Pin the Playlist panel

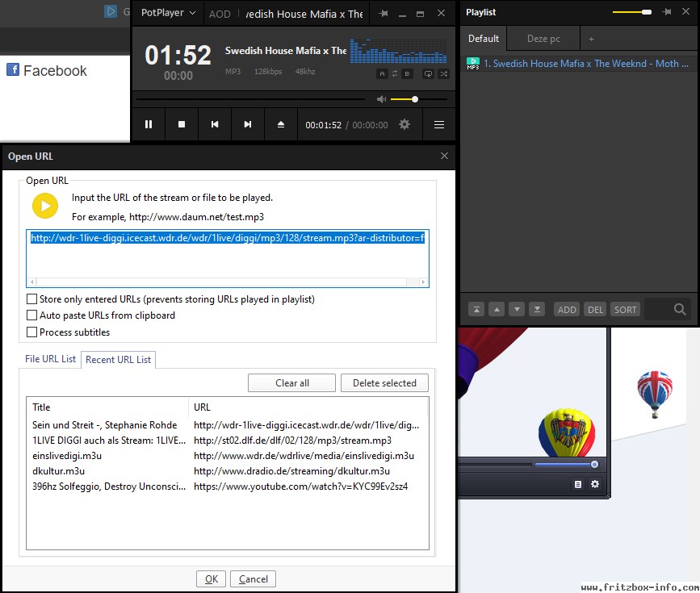coord(667,12)
